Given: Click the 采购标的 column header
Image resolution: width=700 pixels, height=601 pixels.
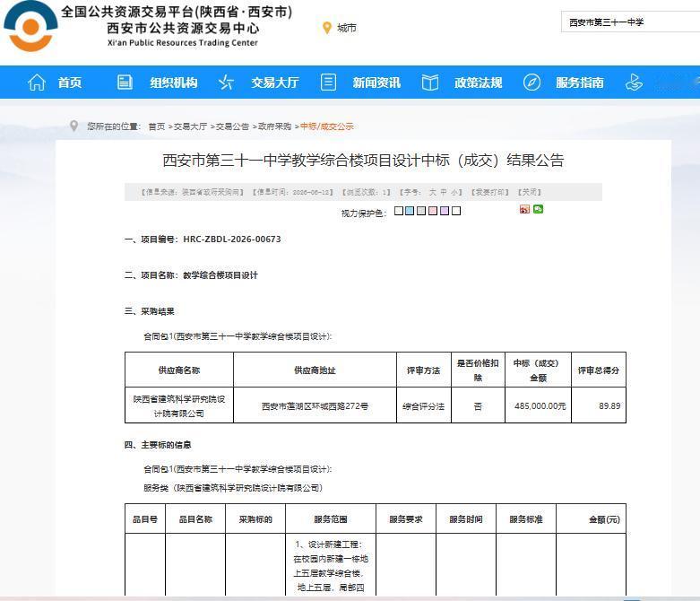Looking at the screenshot, I should click(255, 519).
